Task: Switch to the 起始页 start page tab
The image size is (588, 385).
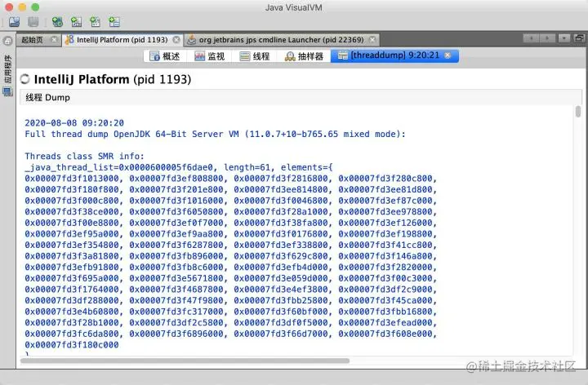Action: [32, 40]
